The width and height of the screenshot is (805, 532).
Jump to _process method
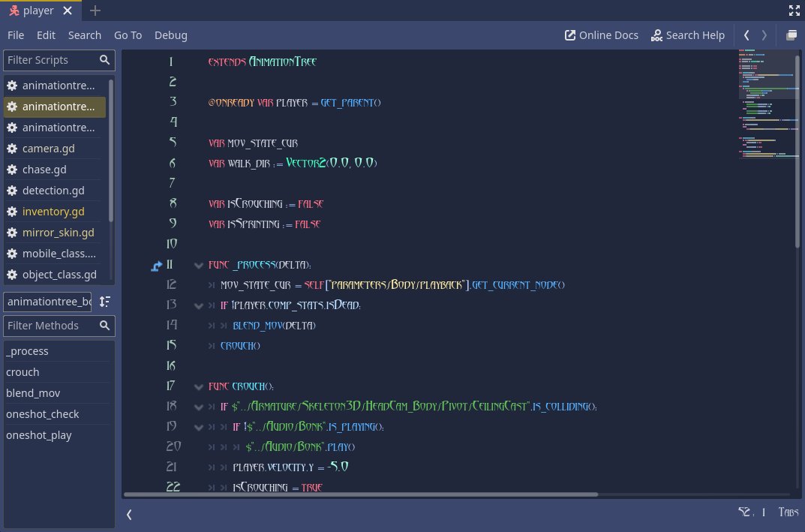[58, 351]
